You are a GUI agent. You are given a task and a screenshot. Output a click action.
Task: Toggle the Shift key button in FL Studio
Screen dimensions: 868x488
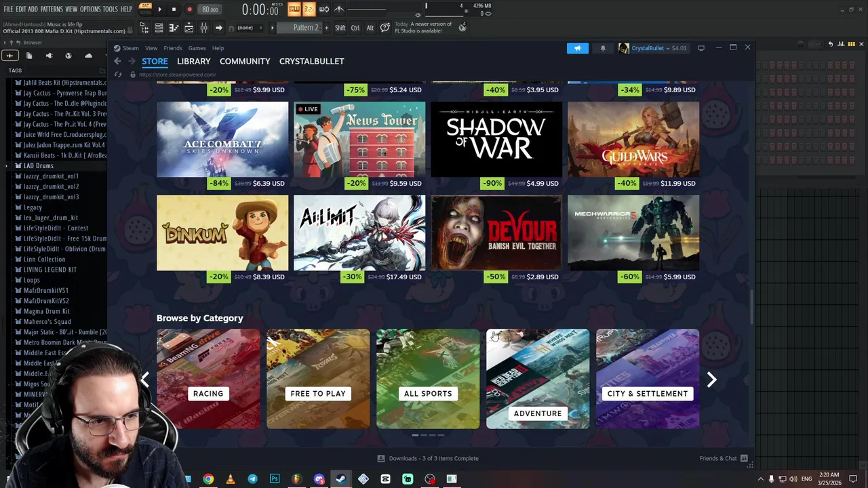(340, 28)
